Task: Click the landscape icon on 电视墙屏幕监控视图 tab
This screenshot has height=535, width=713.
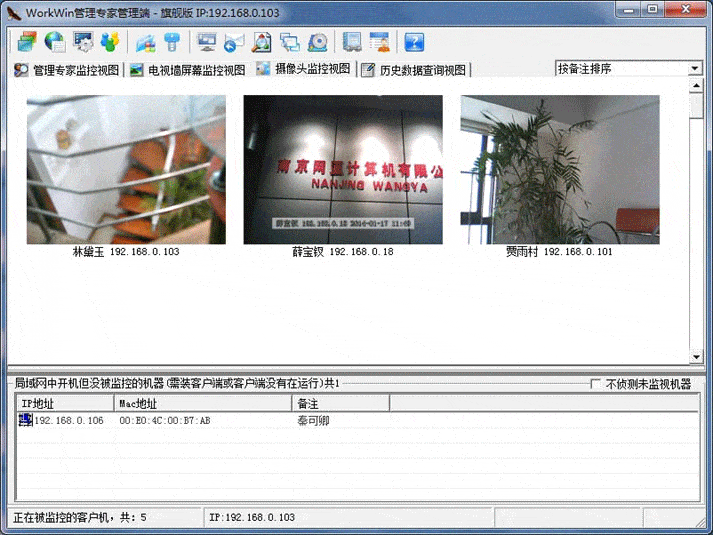Action: 136,70
